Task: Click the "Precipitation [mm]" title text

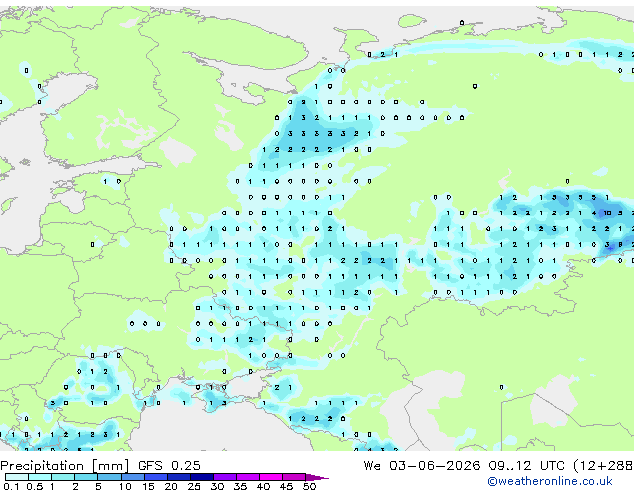Action: tap(64, 466)
